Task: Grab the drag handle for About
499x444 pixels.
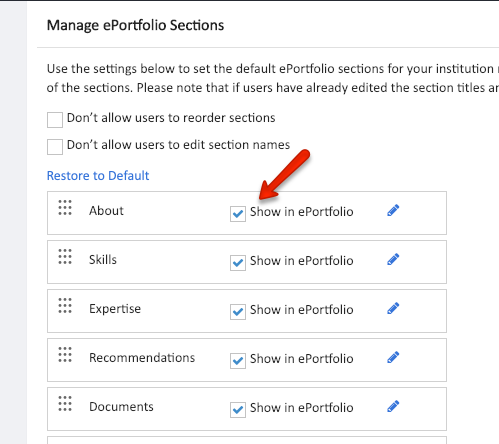Action: pyautogui.click(x=65, y=208)
